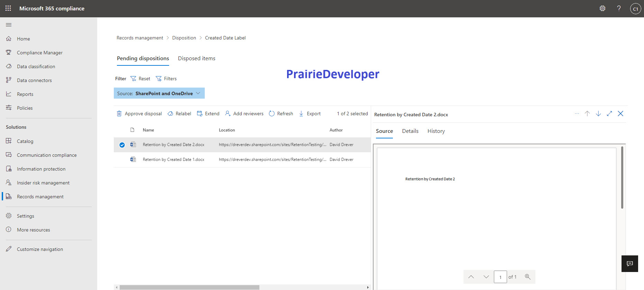Reset the filter
The width and height of the screenshot is (644, 290).
coord(140,79)
